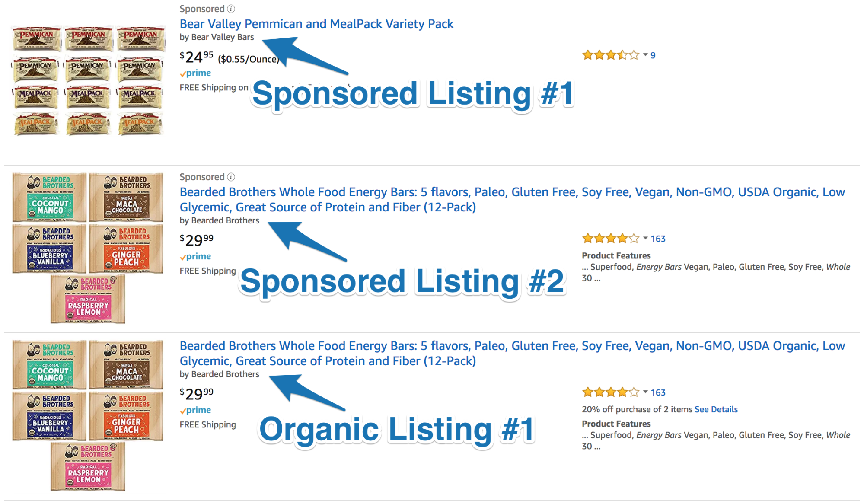Click prime badge on Bear Valley listing

tap(195, 73)
